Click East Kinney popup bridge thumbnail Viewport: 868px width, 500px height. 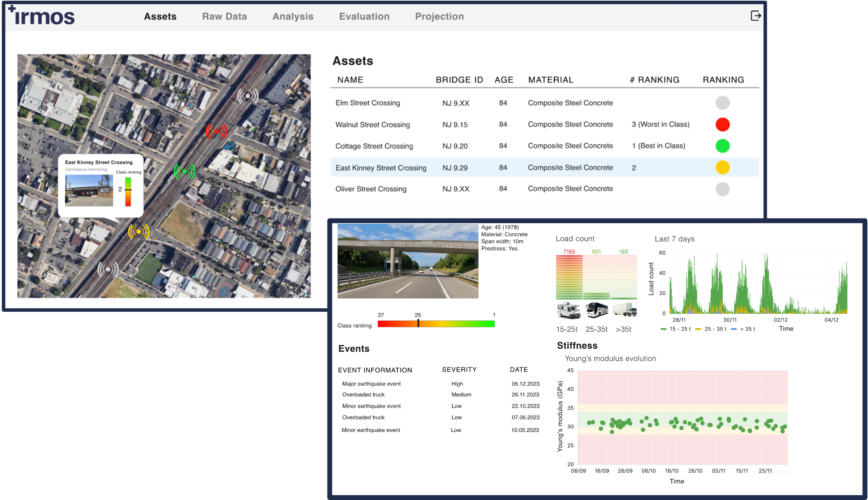89,191
